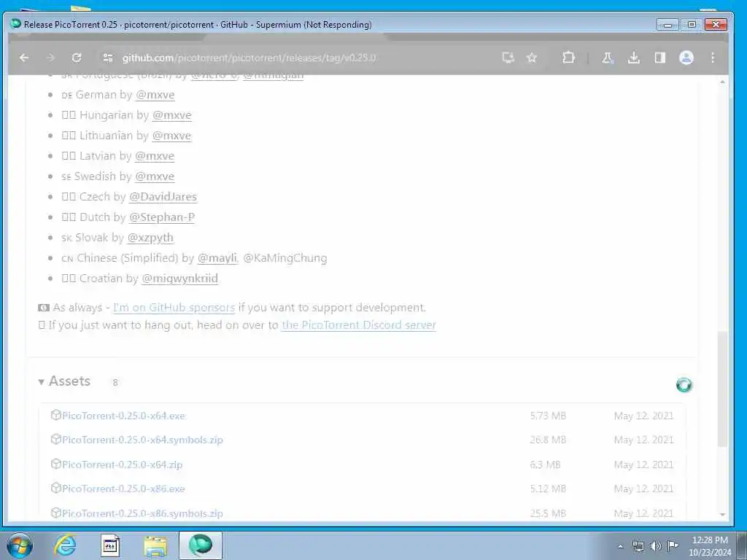
Task: Click the package icon of PicoTorrent-0.25.0-x64.zip
Action: coord(55,464)
